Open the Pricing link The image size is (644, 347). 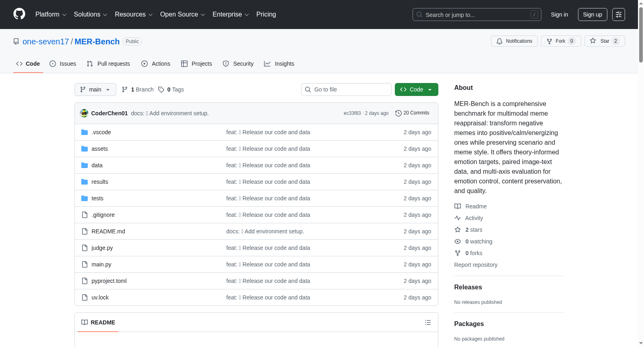(x=266, y=15)
